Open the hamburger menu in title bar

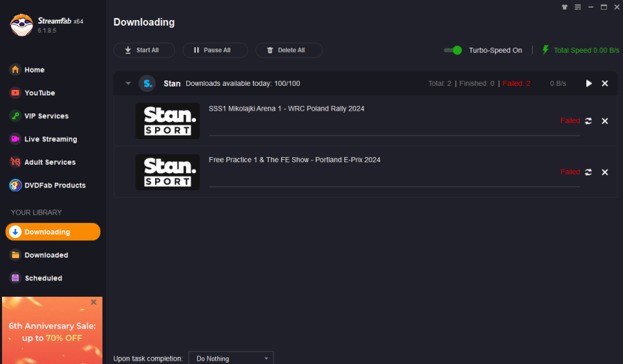point(578,7)
